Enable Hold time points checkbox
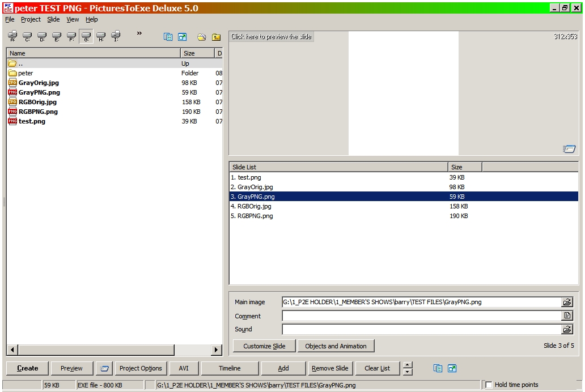 pos(489,385)
